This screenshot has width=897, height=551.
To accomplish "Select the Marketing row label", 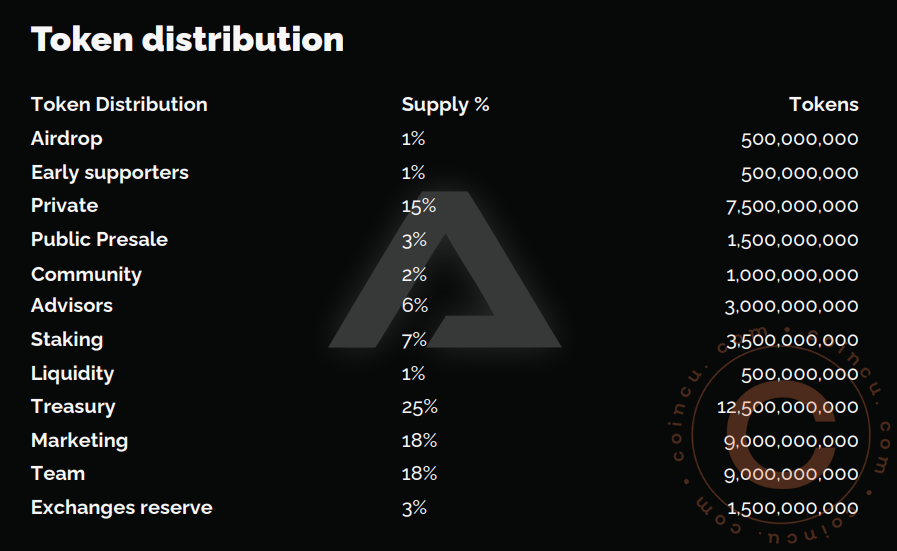I will [79, 440].
